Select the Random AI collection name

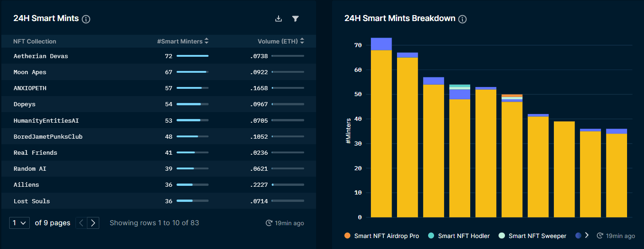coord(30,169)
